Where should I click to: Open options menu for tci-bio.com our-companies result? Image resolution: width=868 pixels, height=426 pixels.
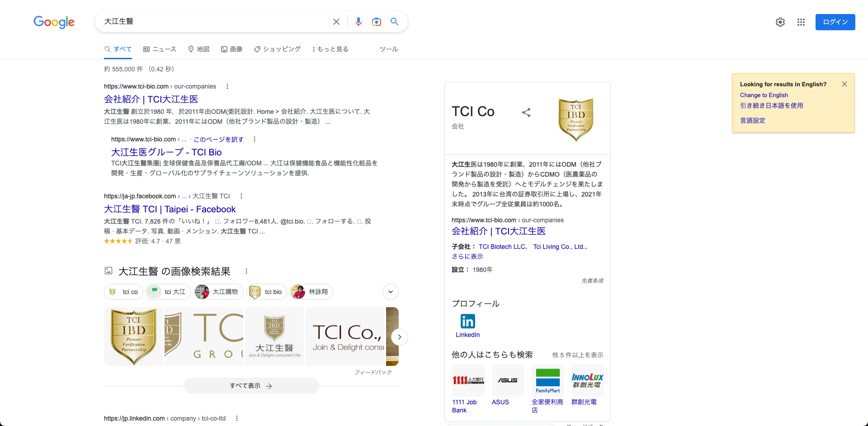point(227,86)
